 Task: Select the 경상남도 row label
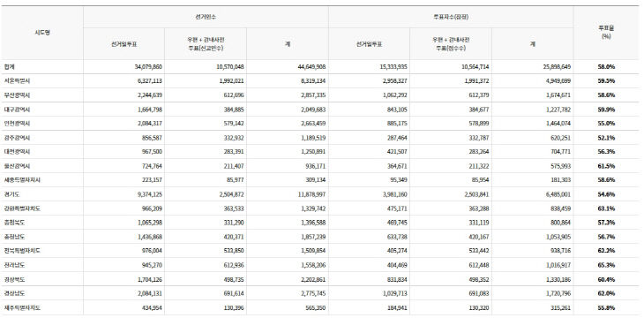15,294
